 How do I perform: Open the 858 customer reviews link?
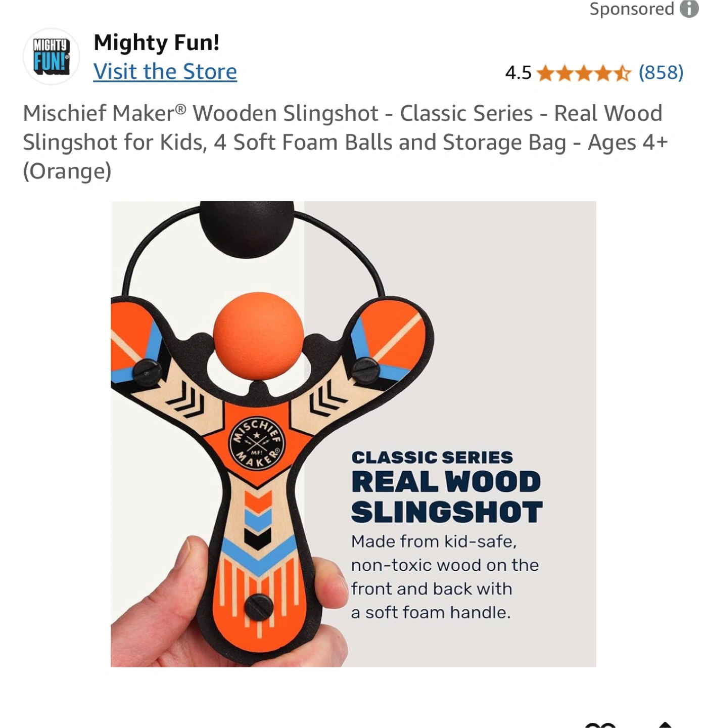(661, 73)
